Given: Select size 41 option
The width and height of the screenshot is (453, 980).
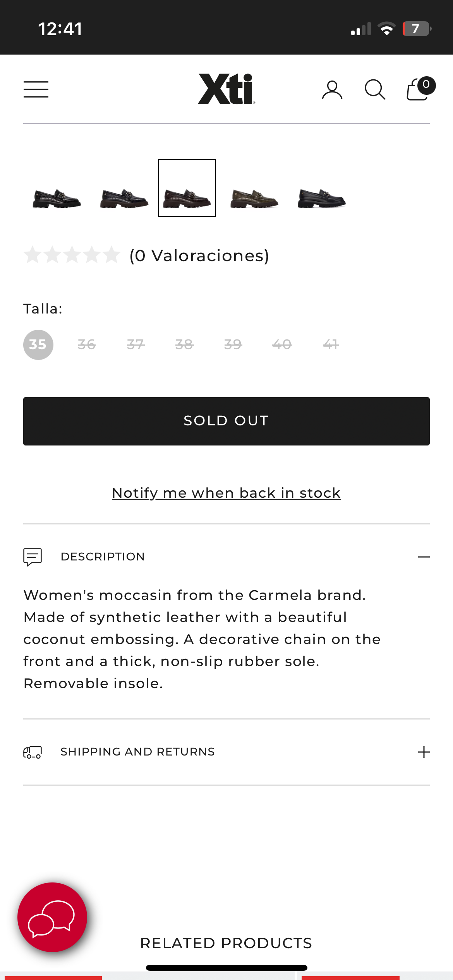Looking at the screenshot, I should (x=331, y=344).
